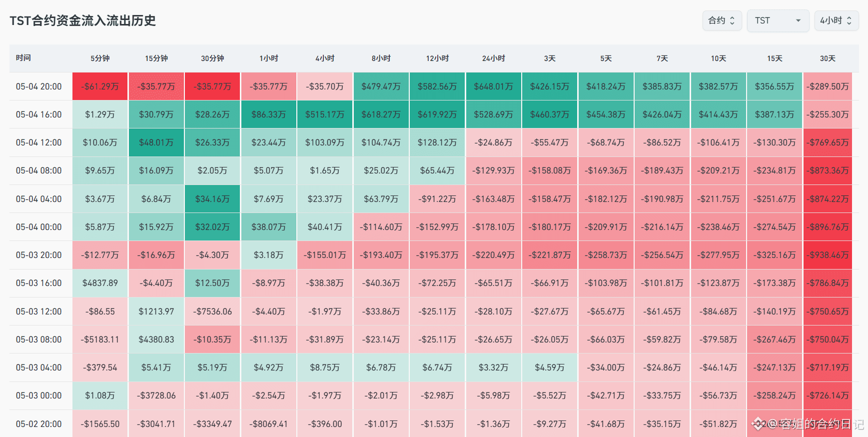Select the 05-03 08:00 time row label
The image size is (868, 437).
tap(39, 339)
